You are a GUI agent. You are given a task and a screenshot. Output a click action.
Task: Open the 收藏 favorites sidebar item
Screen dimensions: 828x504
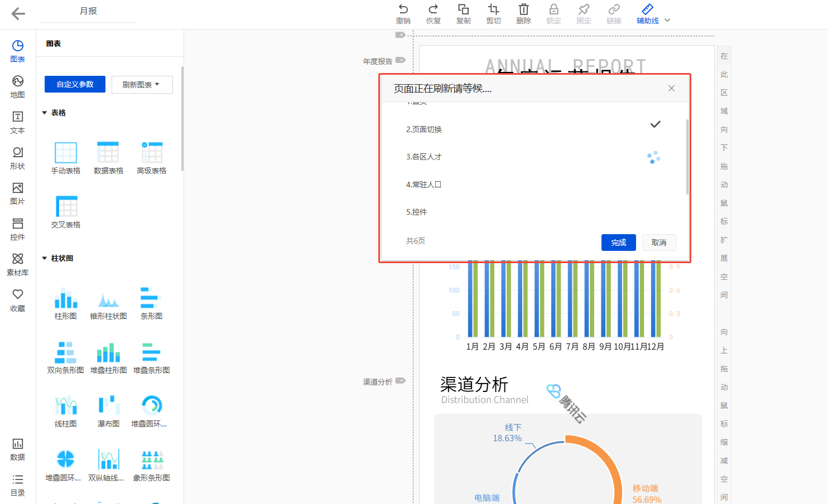(18, 301)
